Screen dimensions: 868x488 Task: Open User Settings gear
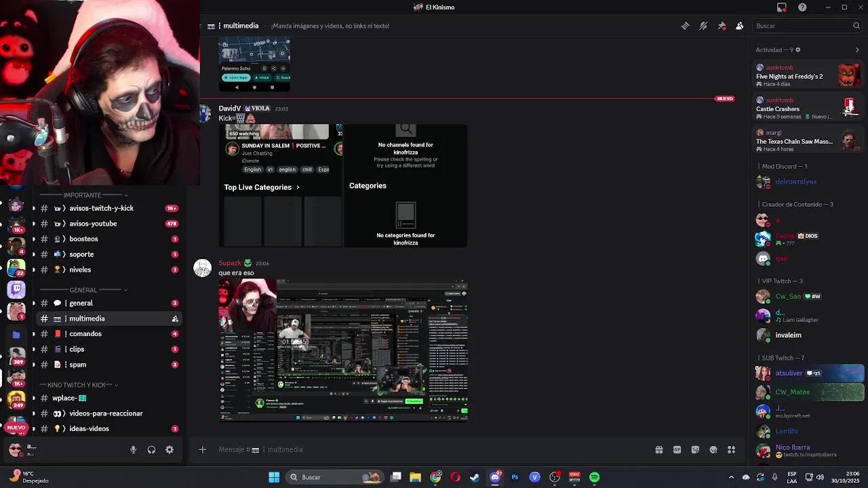[x=170, y=449]
